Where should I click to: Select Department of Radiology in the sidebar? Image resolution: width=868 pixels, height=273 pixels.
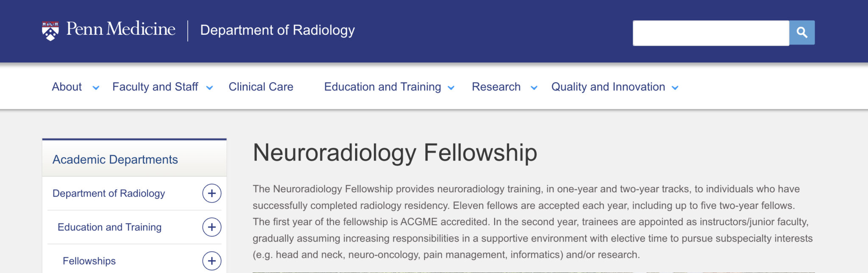[108, 193]
